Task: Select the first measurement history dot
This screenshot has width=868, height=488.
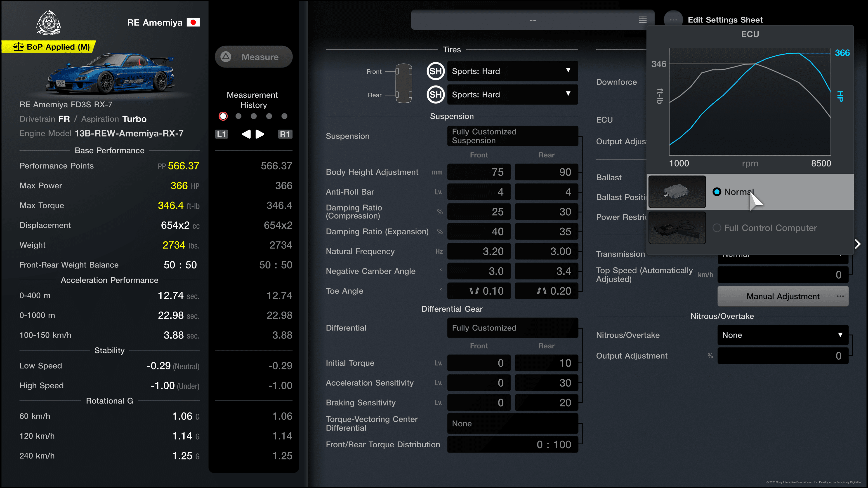Action: point(223,116)
